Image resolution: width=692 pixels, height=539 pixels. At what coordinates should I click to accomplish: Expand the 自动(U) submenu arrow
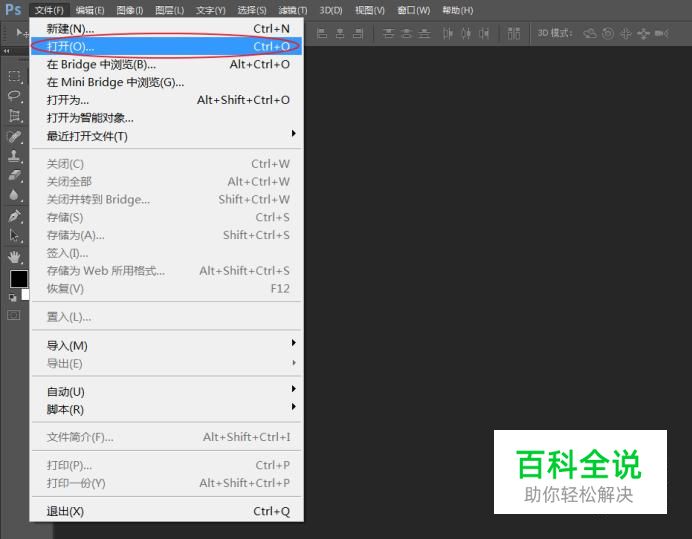pos(293,389)
